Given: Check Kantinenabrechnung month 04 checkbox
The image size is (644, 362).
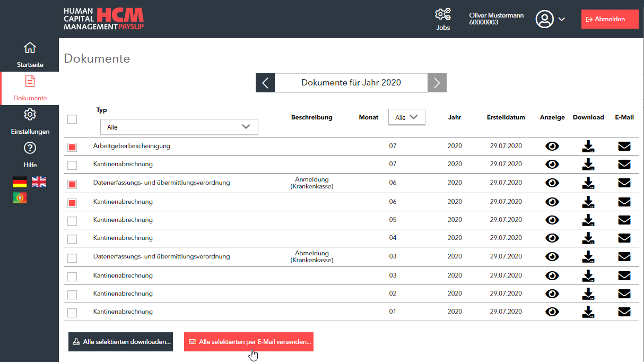Looking at the screenshot, I should 72,239.
